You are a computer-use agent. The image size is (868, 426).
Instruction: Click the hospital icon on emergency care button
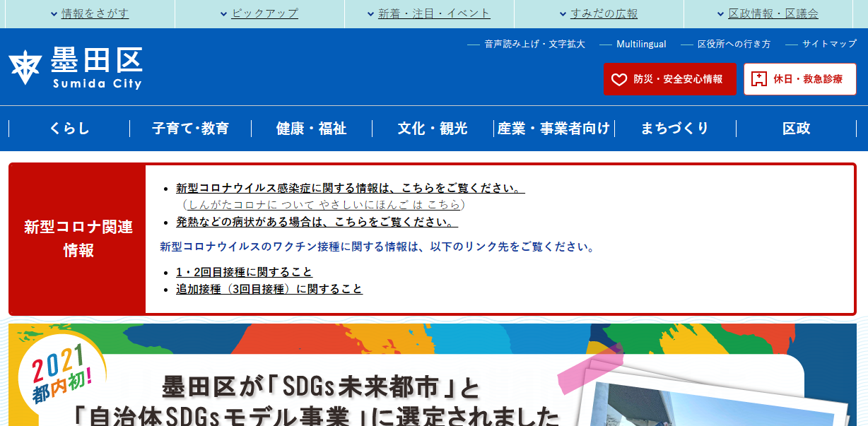(x=759, y=79)
